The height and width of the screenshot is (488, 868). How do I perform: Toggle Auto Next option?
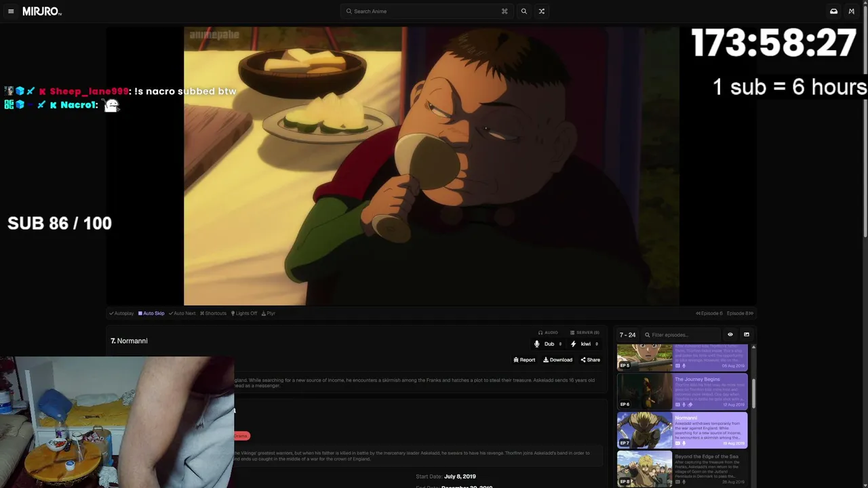pos(182,313)
